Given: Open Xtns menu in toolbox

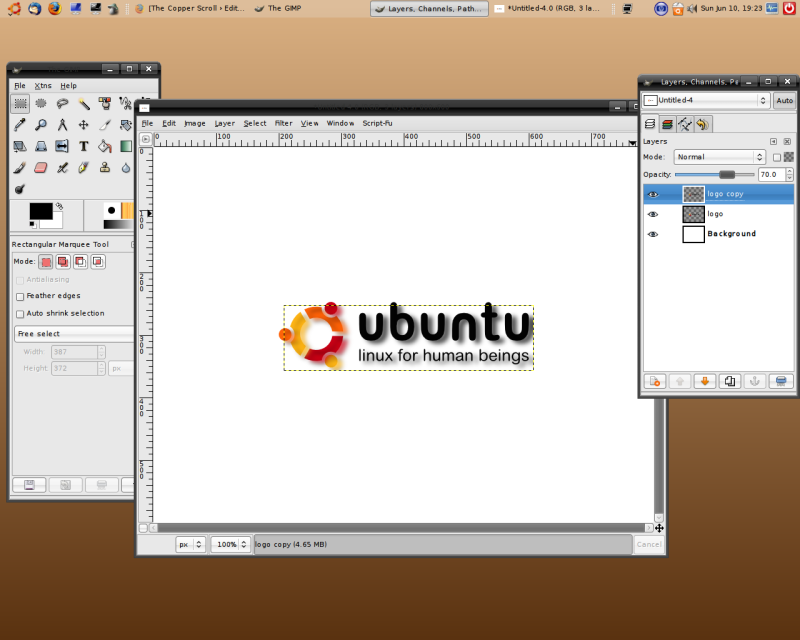Looking at the screenshot, I should pyautogui.click(x=43, y=86).
